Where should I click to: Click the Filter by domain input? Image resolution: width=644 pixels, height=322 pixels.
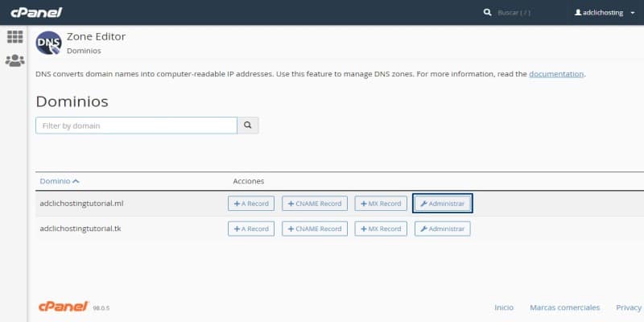click(x=136, y=126)
